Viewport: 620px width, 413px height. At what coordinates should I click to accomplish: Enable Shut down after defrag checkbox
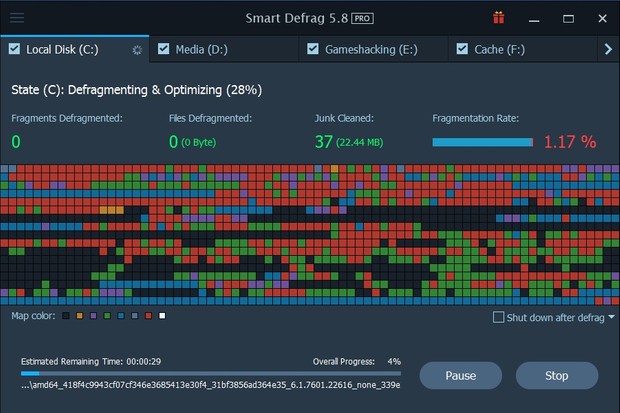coord(498,317)
